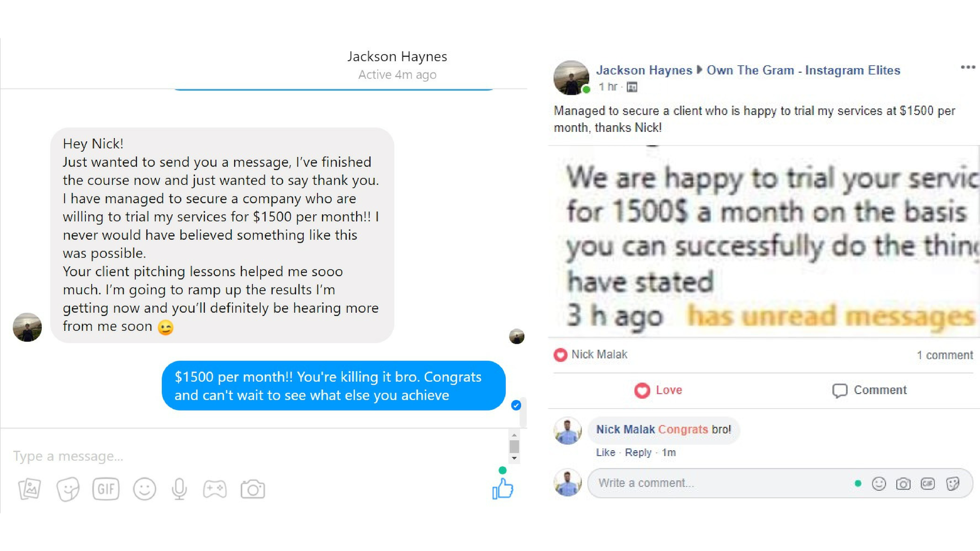Screen dimensions: 980x551
Task: Click the camera icon in message toolbar
Action: 253,489
